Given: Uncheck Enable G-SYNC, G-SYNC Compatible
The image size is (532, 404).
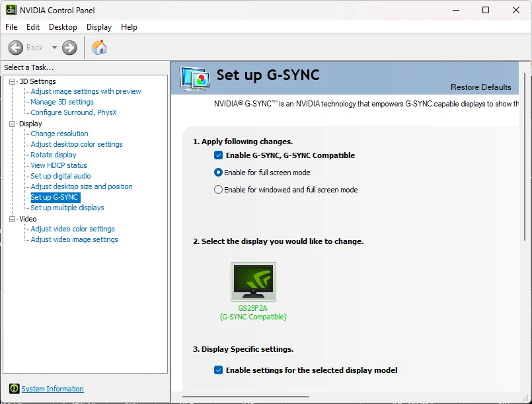Looking at the screenshot, I should [219, 155].
